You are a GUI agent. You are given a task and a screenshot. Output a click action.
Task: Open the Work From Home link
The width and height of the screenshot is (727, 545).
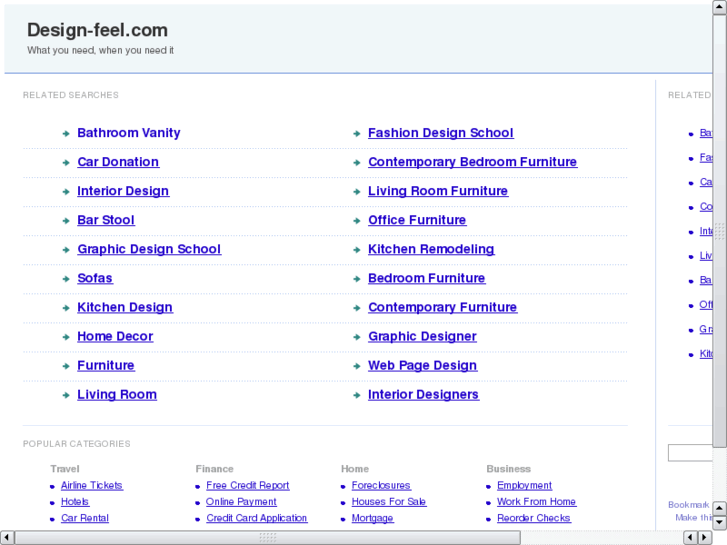[536, 502]
